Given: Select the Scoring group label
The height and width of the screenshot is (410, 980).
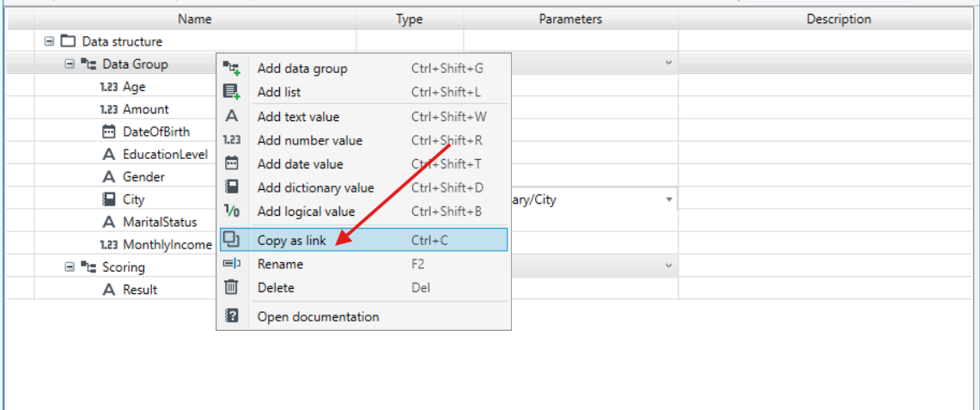Looking at the screenshot, I should point(124,266).
